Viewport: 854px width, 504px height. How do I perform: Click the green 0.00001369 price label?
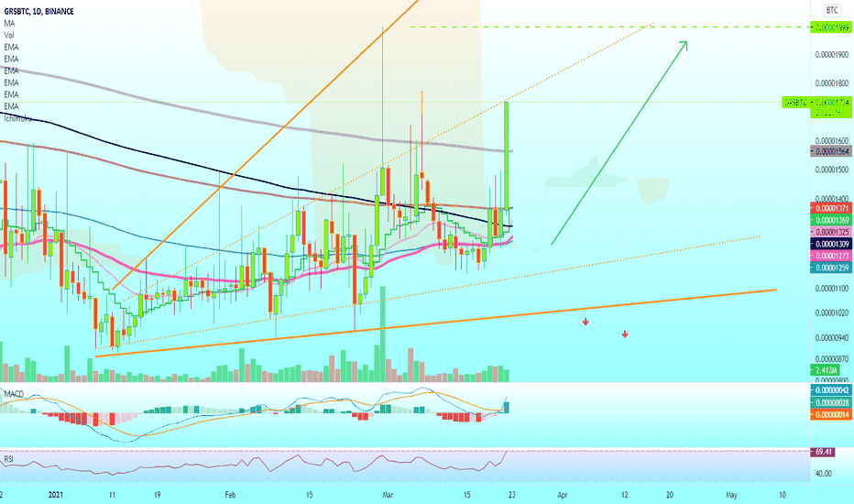[830, 220]
